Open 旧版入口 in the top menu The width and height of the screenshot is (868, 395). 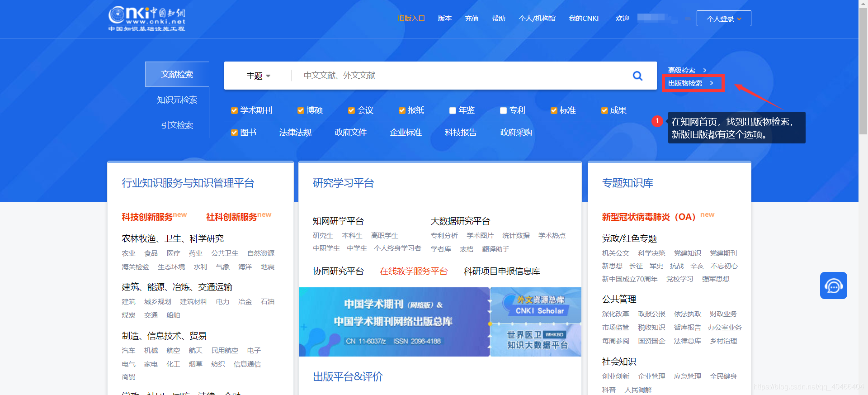coord(411,19)
